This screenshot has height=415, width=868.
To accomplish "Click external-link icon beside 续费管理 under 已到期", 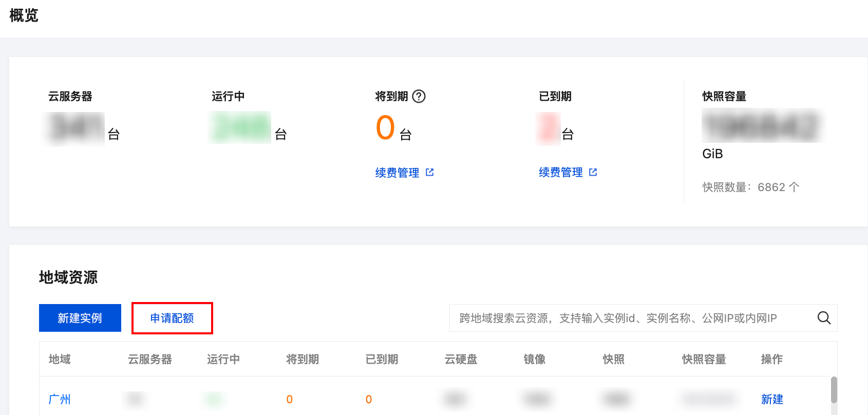I will click(593, 172).
